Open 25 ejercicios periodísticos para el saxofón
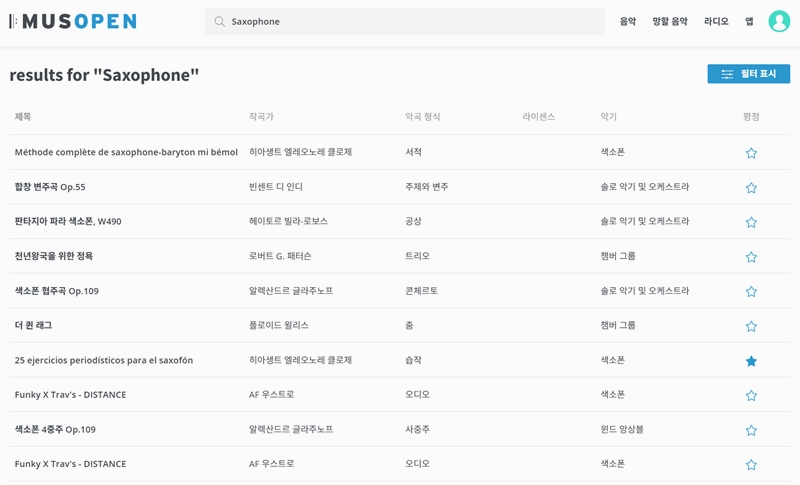This screenshot has width=800, height=485. [104, 360]
